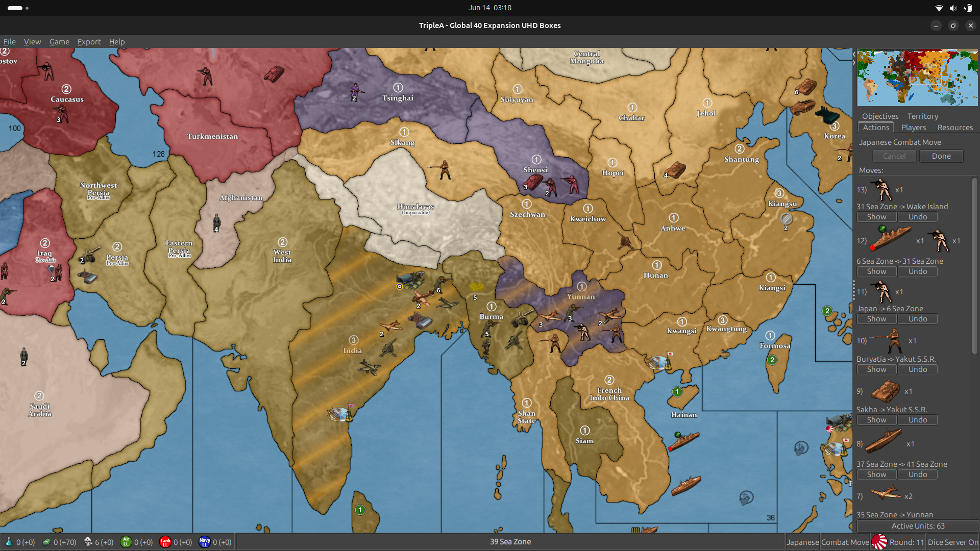Undo the Sakha to Yakut S.S.R. move
The height and width of the screenshot is (551, 980).
point(917,420)
